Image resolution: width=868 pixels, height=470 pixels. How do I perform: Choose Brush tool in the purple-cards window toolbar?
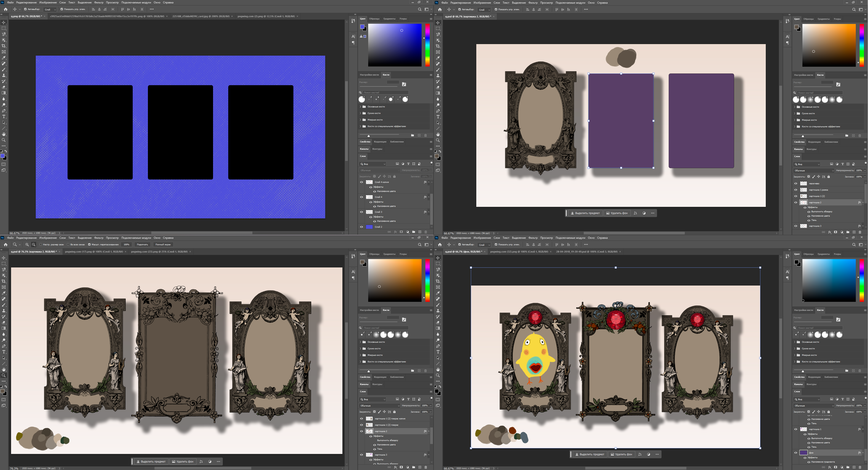[x=438, y=70]
